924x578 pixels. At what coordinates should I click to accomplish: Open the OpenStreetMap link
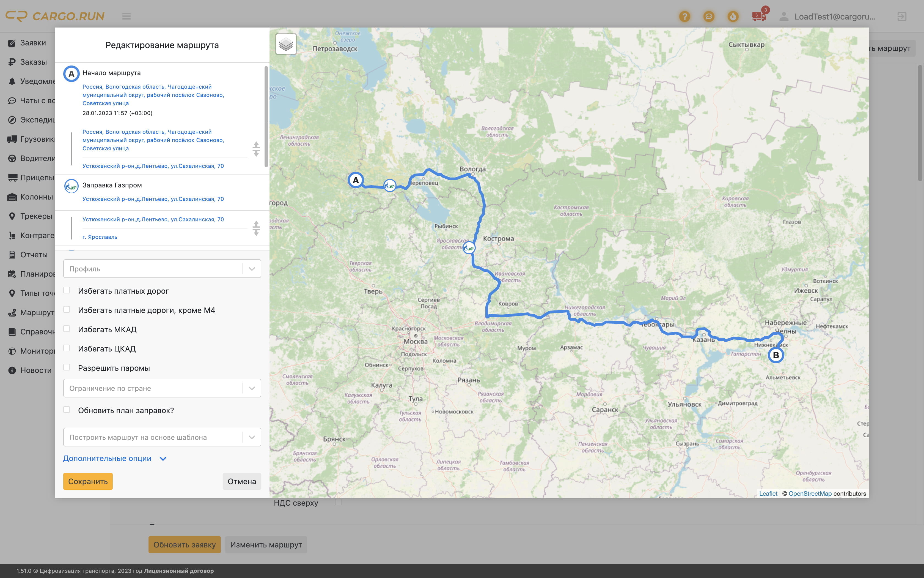(810, 494)
